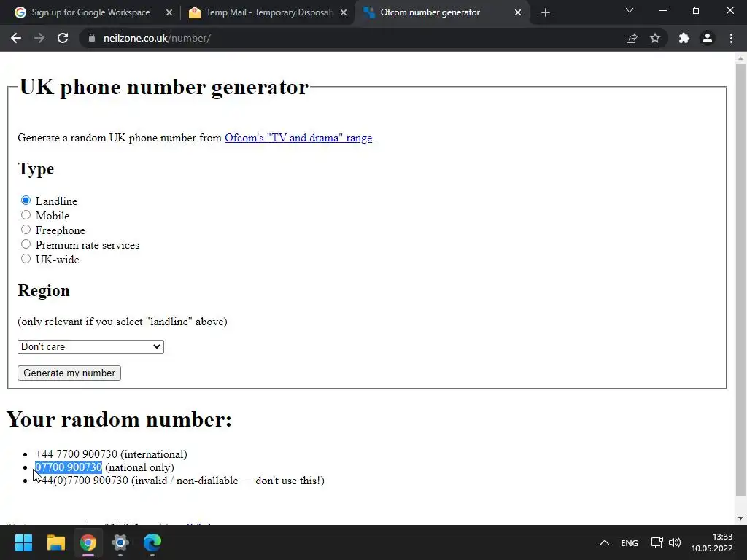Launch Microsoft Edge from taskbar
This screenshot has height=560, width=747.
[x=152, y=542]
